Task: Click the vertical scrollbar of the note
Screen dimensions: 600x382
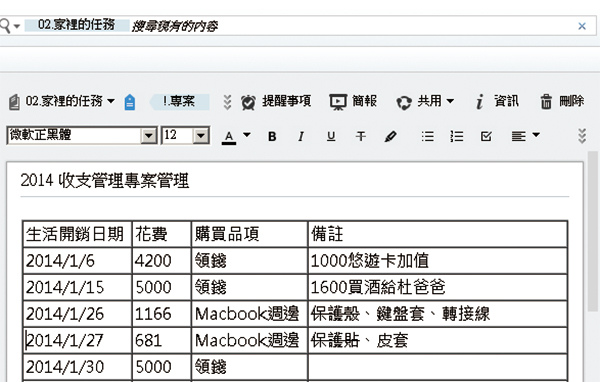Action: pyautogui.click(x=593, y=232)
